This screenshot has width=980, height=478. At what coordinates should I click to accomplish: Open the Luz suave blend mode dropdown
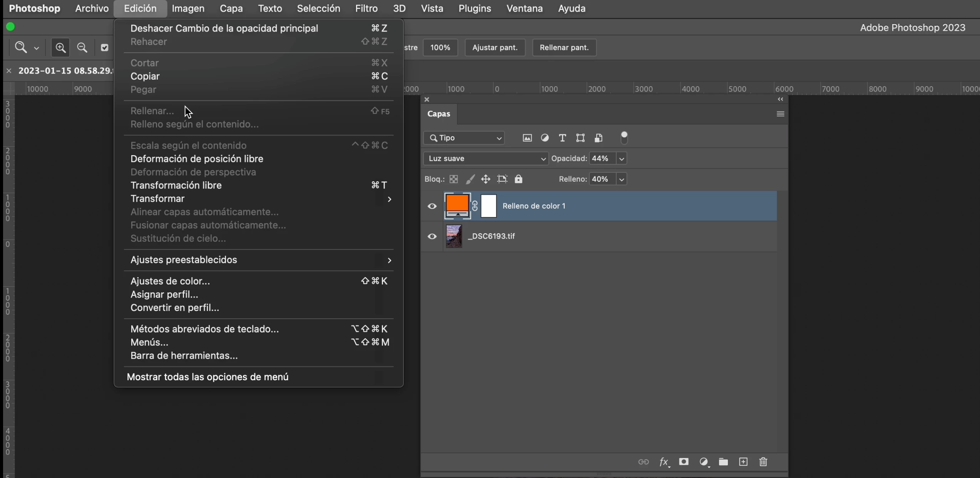tap(485, 159)
